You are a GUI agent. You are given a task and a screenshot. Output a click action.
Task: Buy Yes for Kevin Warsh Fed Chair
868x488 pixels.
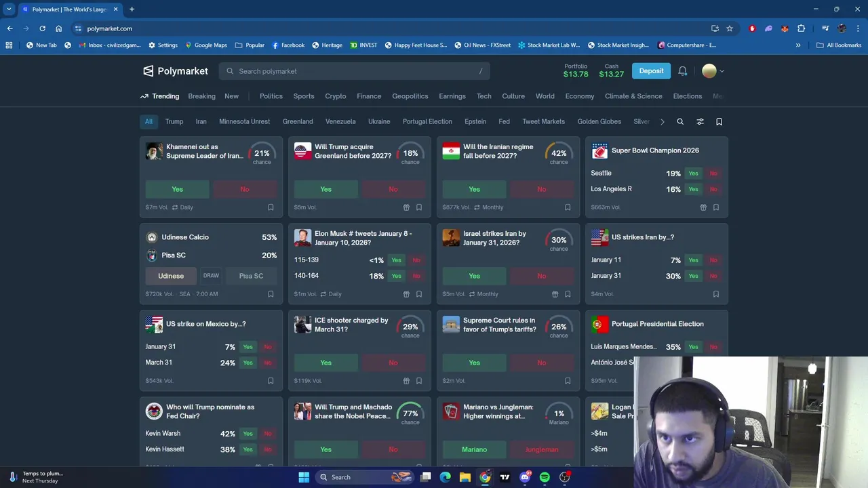pyautogui.click(x=248, y=434)
